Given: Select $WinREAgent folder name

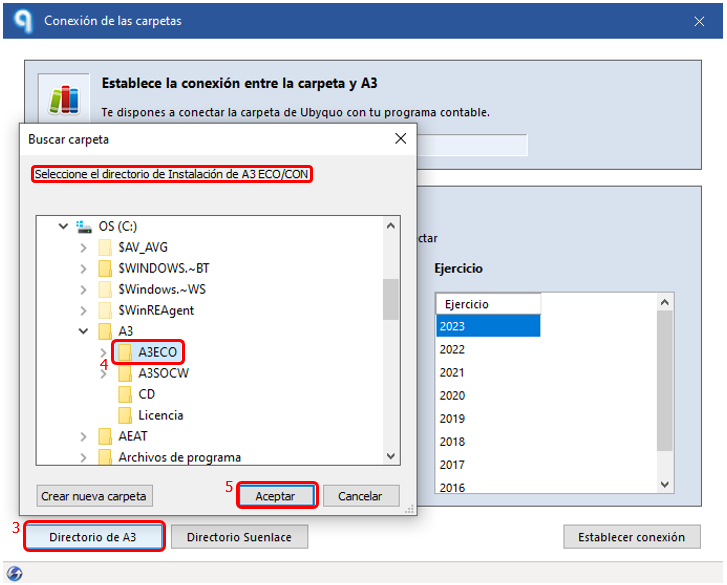Looking at the screenshot, I should [156, 311].
